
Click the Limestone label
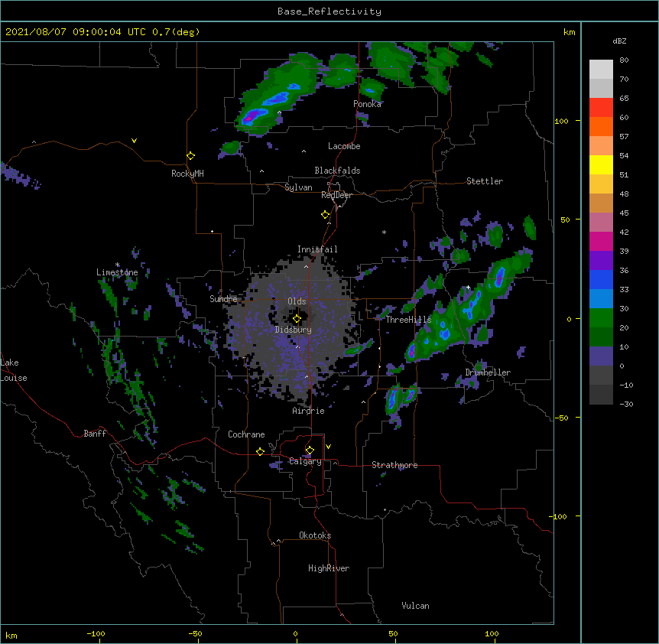pos(117,272)
